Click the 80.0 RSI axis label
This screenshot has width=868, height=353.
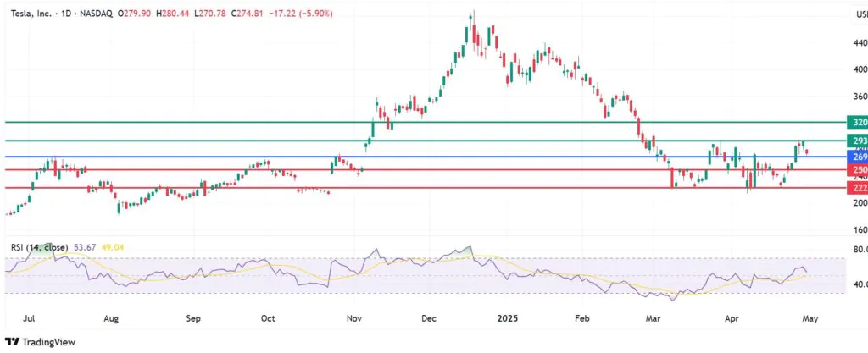point(860,249)
